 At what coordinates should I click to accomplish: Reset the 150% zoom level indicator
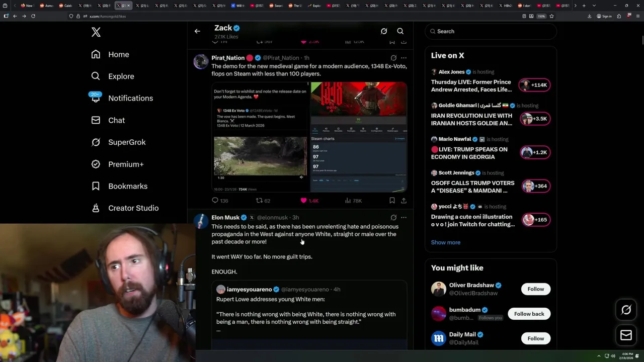click(541, 16)
